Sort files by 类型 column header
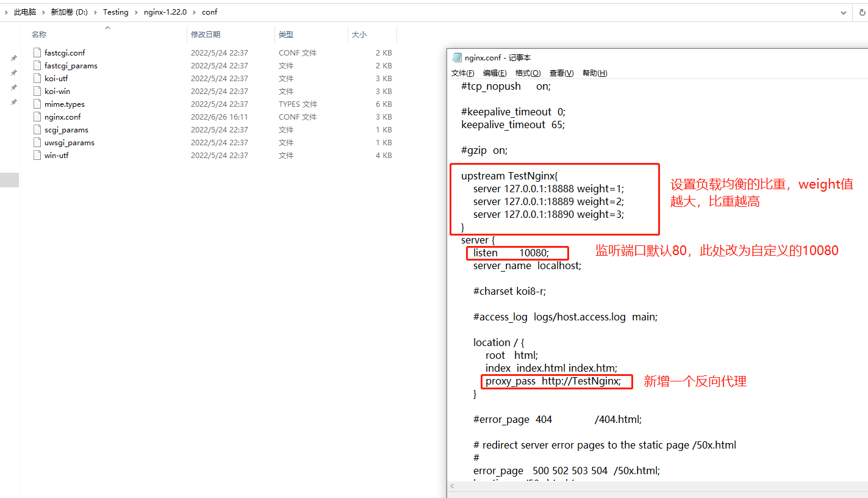The image size is (868, 498). [x=286, y=35]
